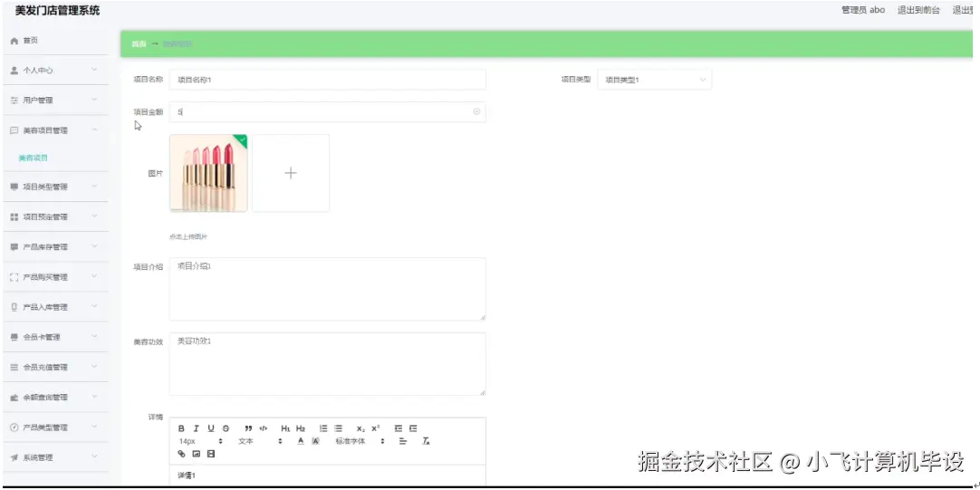
Task: Insert a video in the editor
Action: point(211,454)
